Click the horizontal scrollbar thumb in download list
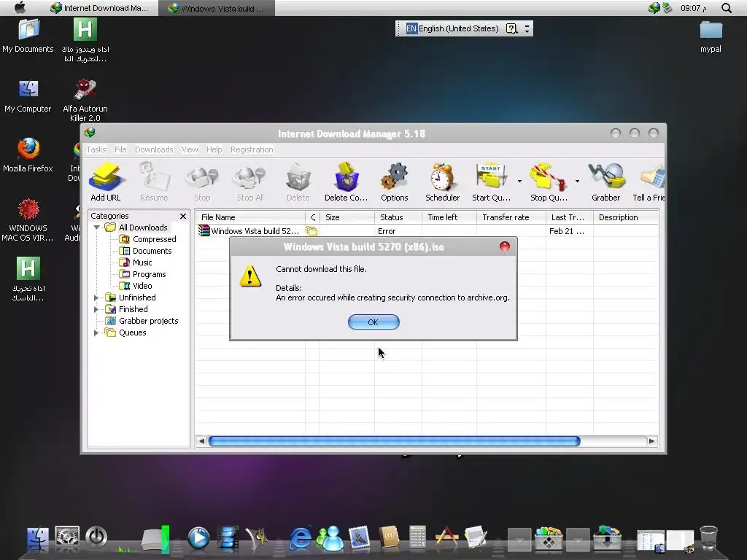This screenshot has width=747, height=560. pos(395,441)
